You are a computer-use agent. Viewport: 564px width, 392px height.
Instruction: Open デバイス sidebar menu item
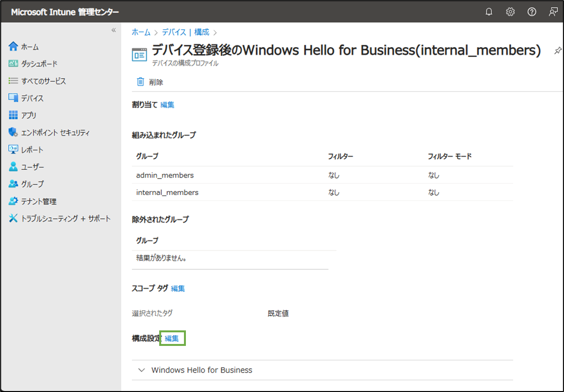point(33,98)
